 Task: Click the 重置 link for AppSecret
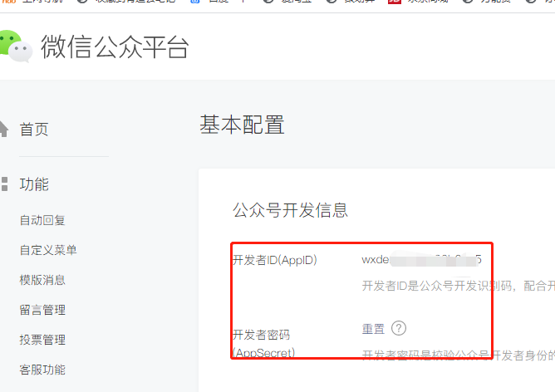pyautogui.click(x=373, y=329)
